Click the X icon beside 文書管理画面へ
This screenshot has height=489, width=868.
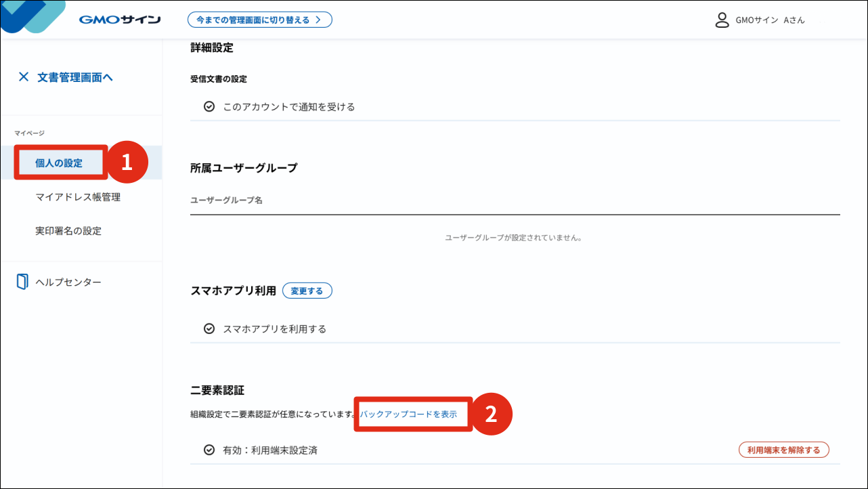pyautogui.click(x=24, y=77)
